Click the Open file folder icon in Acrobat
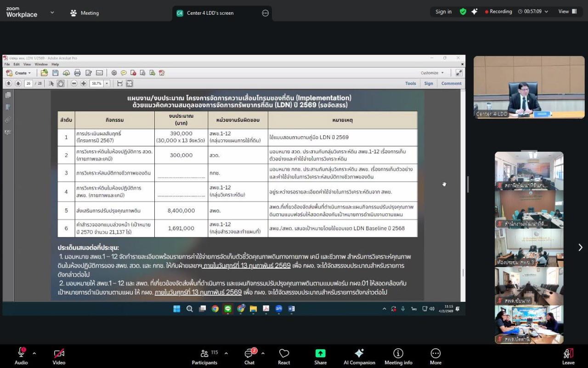 click(x=44, y=73)
